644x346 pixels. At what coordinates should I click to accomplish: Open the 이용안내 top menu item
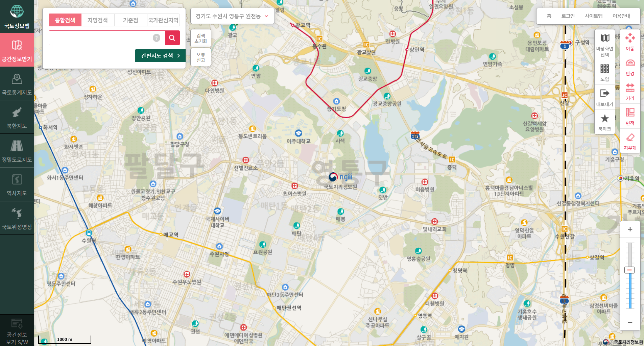click(621, 16)
